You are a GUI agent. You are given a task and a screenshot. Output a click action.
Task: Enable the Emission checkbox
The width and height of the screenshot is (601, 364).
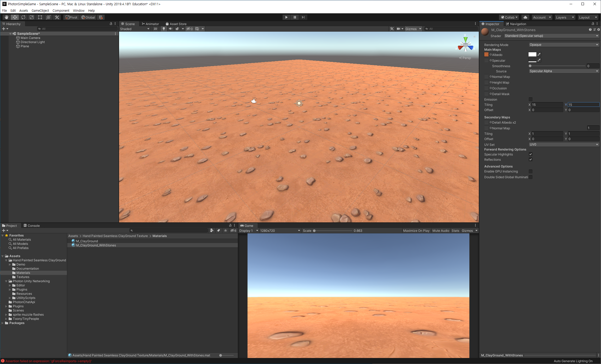coord(531,99)
